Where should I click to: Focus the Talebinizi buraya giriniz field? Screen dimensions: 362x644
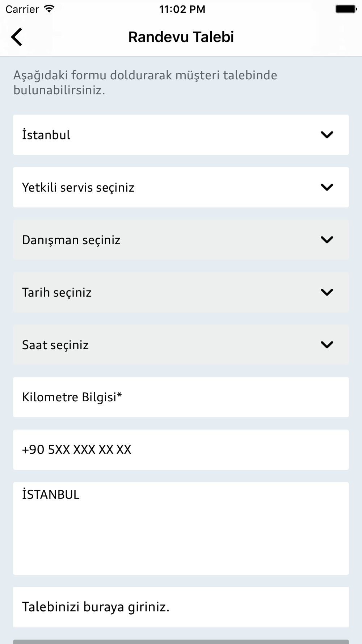(x=181, y=607)
